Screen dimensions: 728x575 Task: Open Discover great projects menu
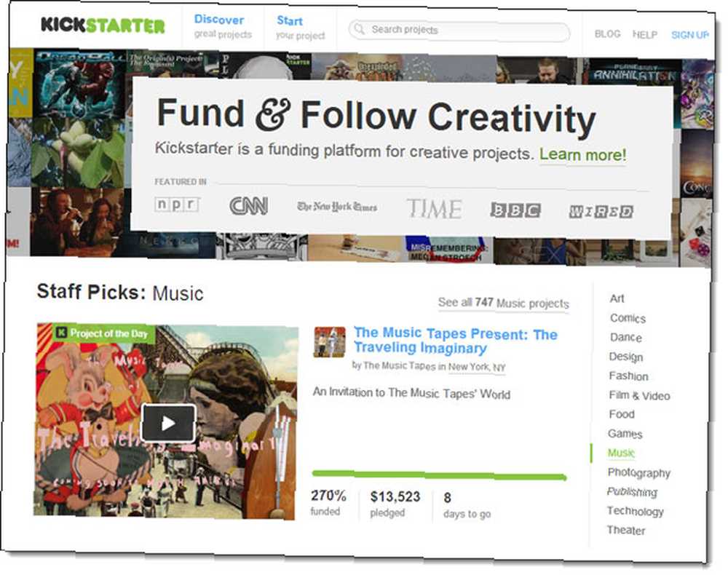(x=223, y=26)
